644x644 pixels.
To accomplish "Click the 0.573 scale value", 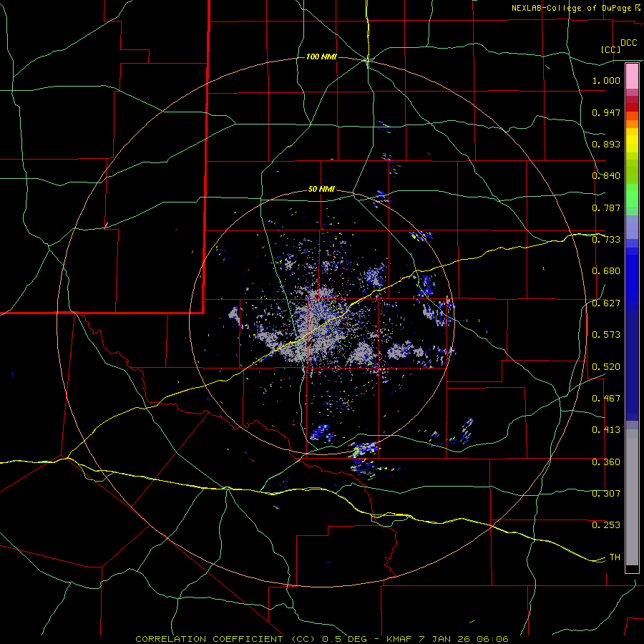I will (606, 335).
